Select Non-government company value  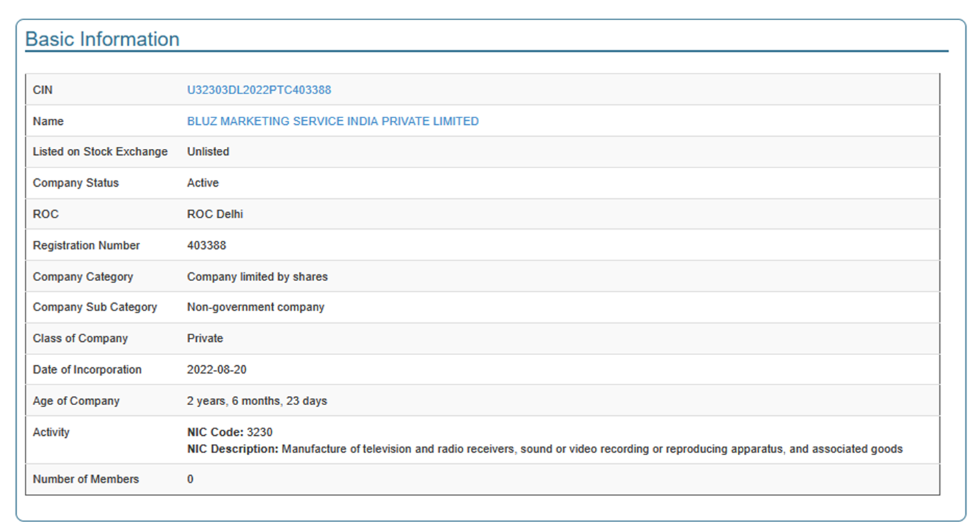pos(256,307)
